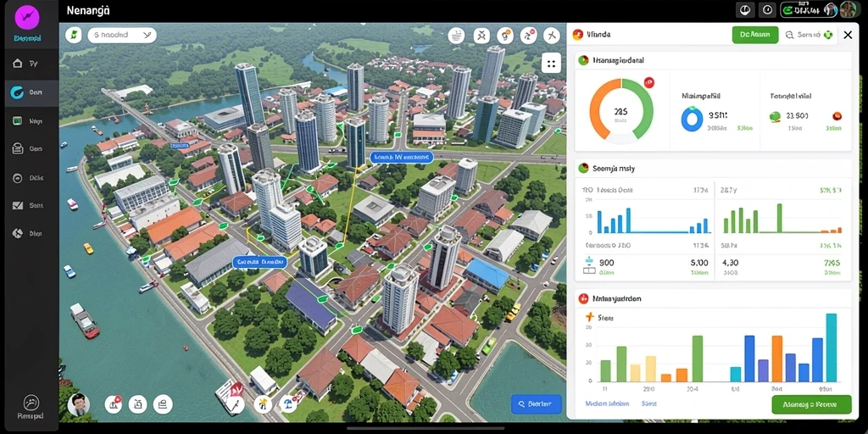This screenshot has height=434, width=868.
Task: Click the umbrella round icon at map bottom
Action: [x=287, y=404]
